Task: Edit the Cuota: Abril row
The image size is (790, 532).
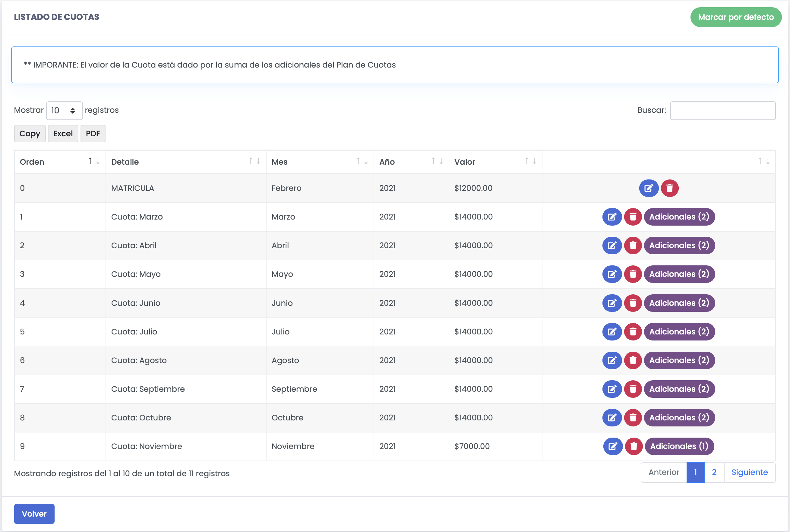Action: (612, 245)
